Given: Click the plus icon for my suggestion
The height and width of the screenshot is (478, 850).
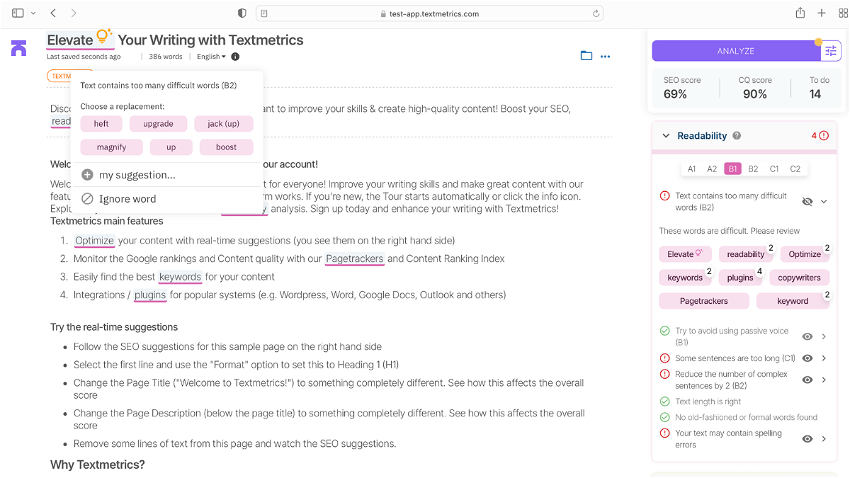Looking at the screenshot, I should pyautogui.click(x=87, y=175).
